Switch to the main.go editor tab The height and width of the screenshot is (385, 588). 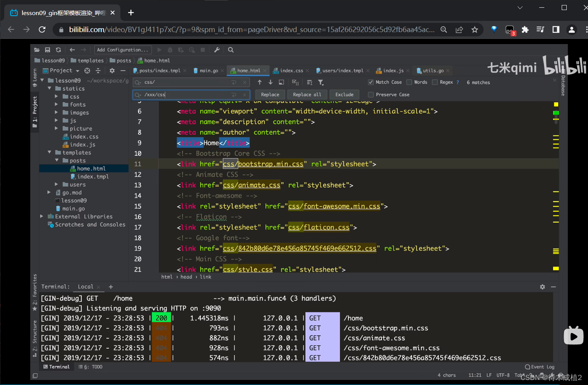[209, 71]
